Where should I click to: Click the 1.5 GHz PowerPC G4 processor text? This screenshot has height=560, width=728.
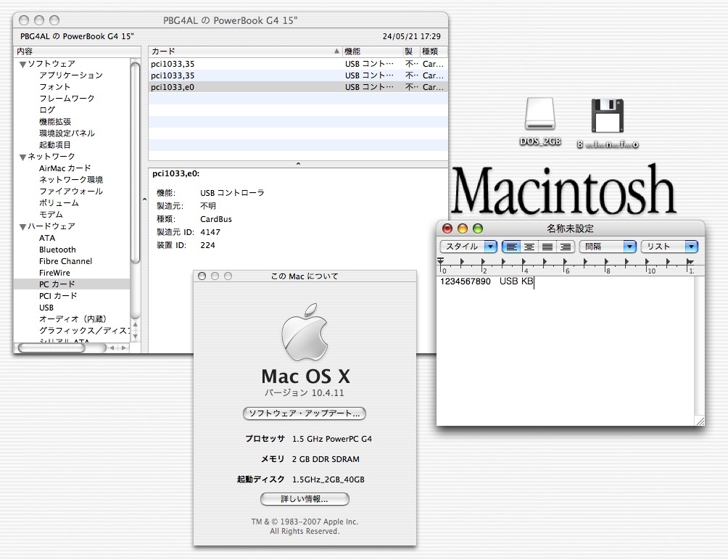pyautogui.click(x=332, y=439)
